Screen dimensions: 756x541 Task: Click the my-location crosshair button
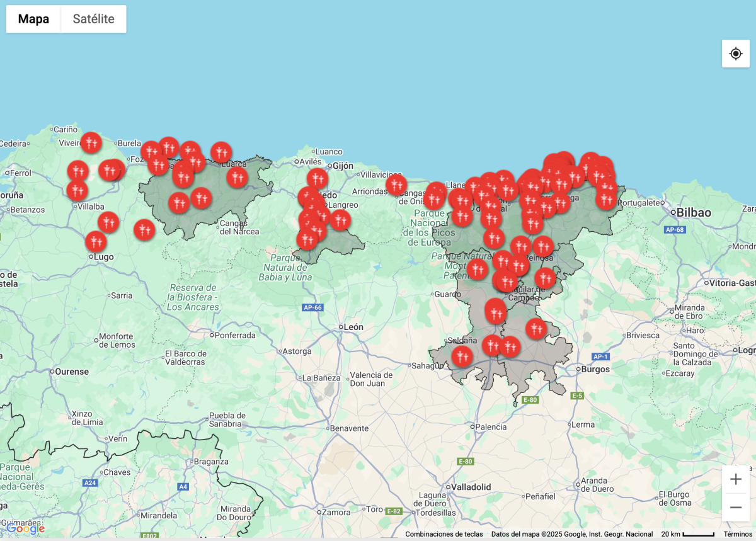pyautogui.click(x=735, y=54)
